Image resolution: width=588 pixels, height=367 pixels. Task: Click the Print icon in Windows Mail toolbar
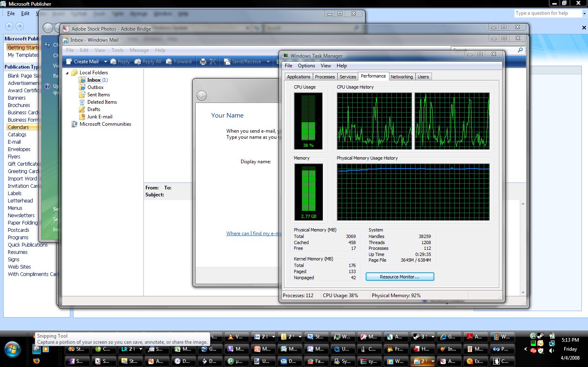[x=203, y=62]
